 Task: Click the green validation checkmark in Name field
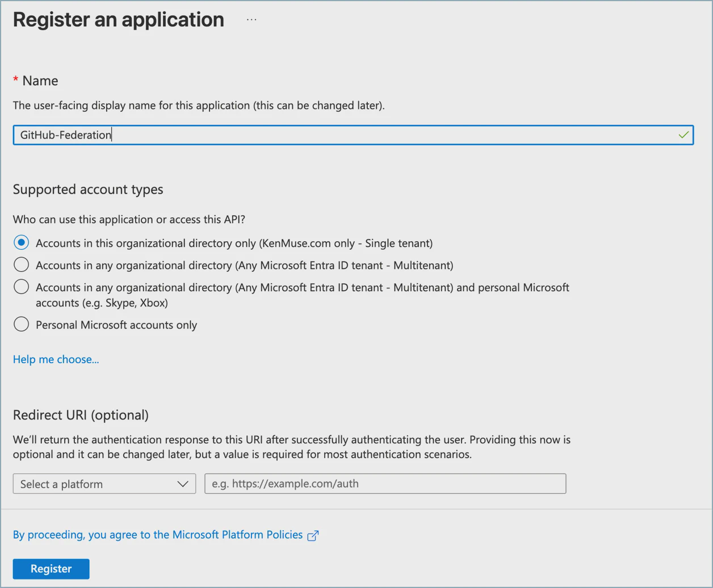(683, 135)
